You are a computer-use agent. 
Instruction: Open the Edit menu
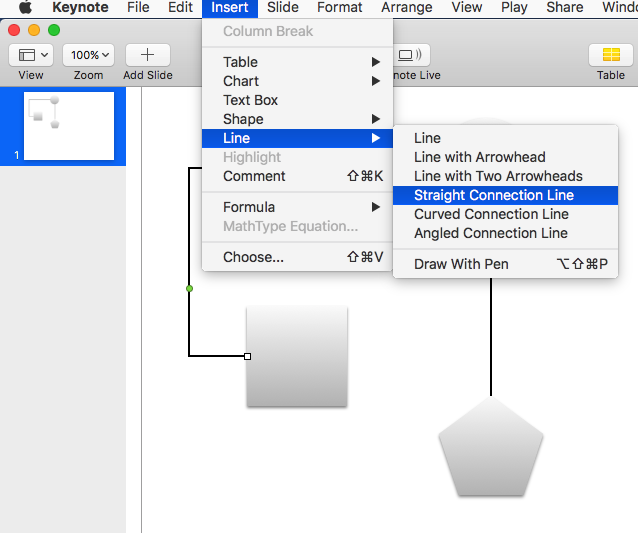[180, 7]
